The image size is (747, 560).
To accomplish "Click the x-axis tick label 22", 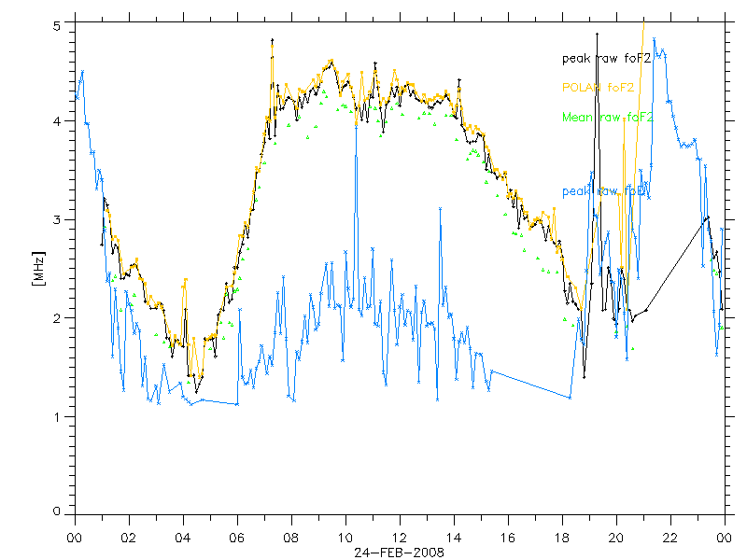I will (x=670, y=538).
